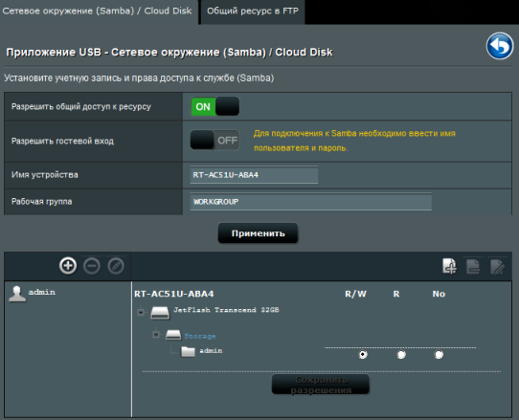This screenshot has height=420, width=519.
Task: Select the admin user avatar icon
Action: click(17, 294)
